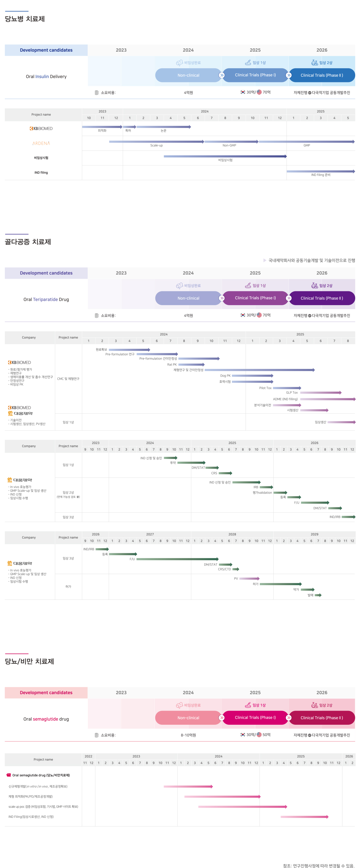Click the pink Development candidates header above Oral semaglutide
The height and width of the screenshot is (868, 360).
(46, 693)
